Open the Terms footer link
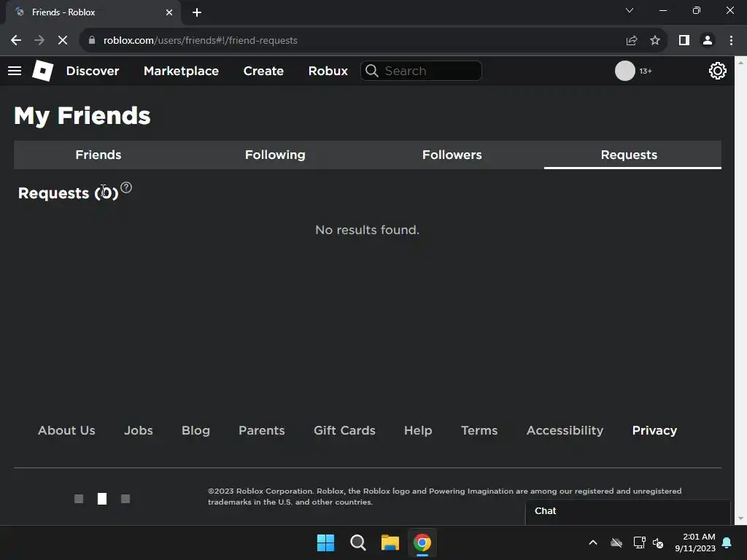Image resolution: width=747 pixels, height=560 pixels. point(479,430)
